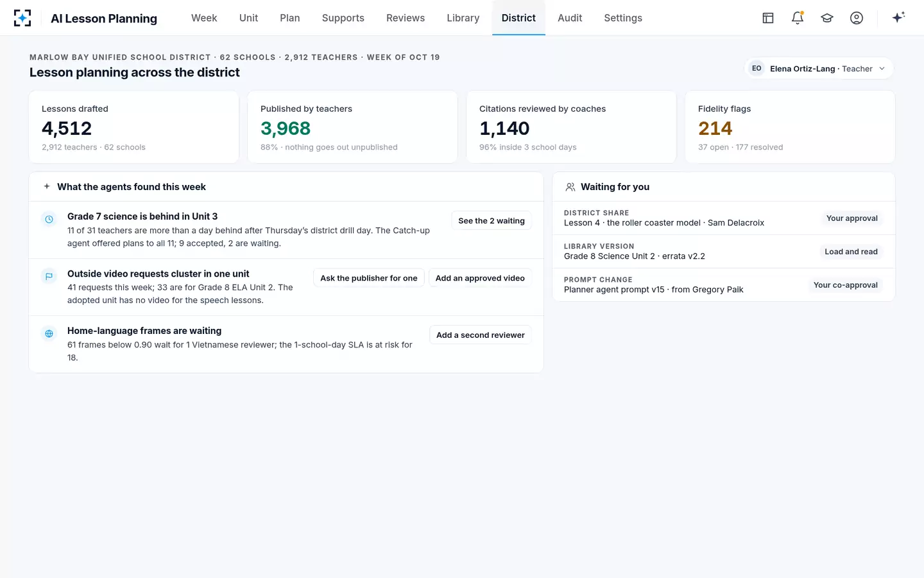Go to the Settings tab
This screenshot has height=578, width=924.
point(623,18)
